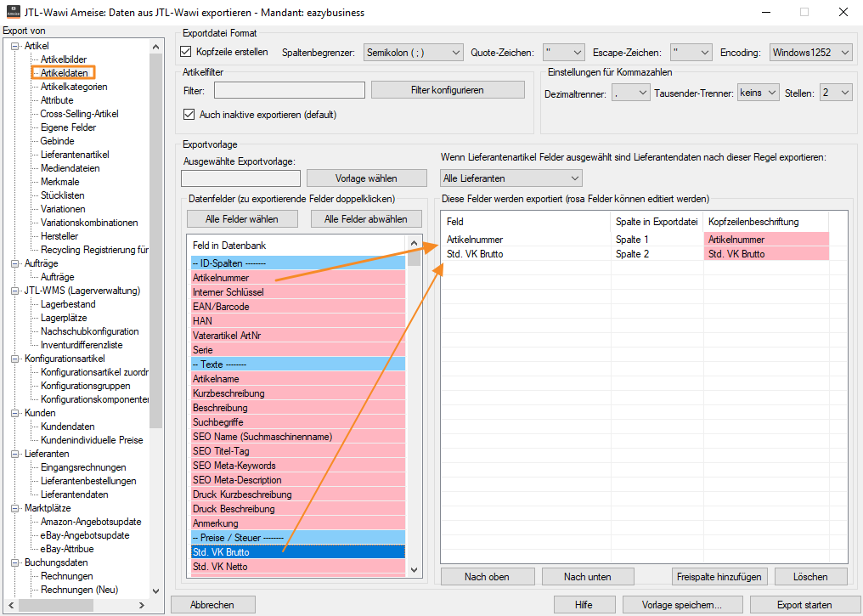The width and height of the screenshot is (863, 616).
Task: Click Freispalte hinzufügen button
Action: pyautogui.click(x=719, y=577)
